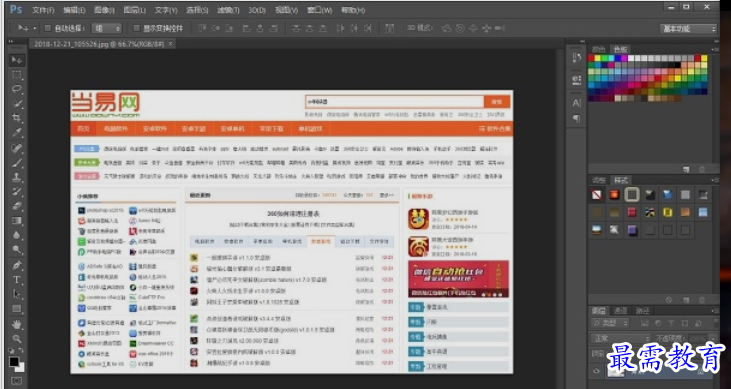
Task: Select the Gradient tool
Action: click(17, 220)
